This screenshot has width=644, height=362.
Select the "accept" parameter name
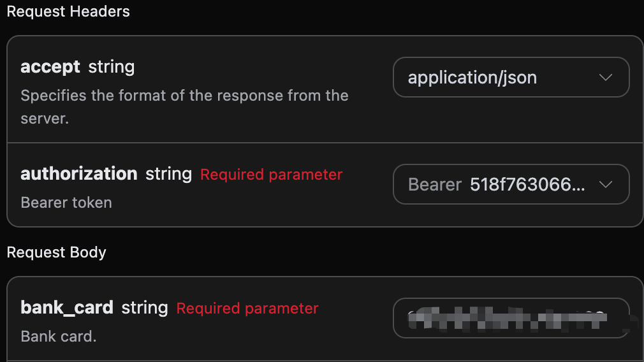click(50, 67)
